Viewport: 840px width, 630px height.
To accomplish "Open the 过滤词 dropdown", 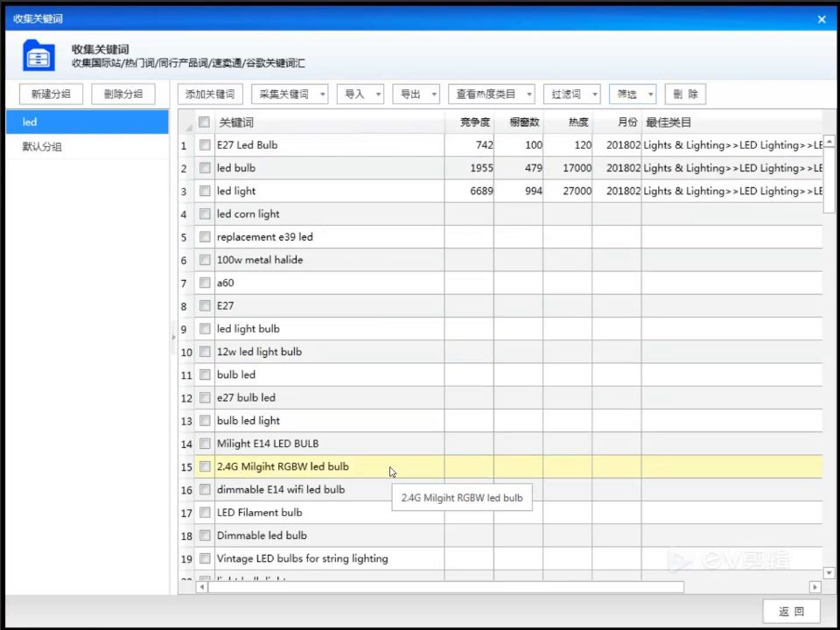I will click(572, 94).
